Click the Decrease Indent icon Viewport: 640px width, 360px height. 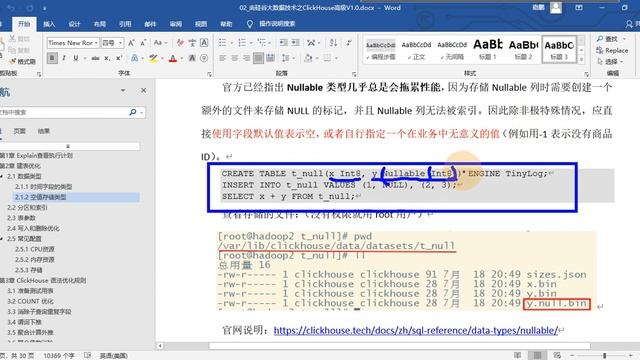[x=284, y=42]
